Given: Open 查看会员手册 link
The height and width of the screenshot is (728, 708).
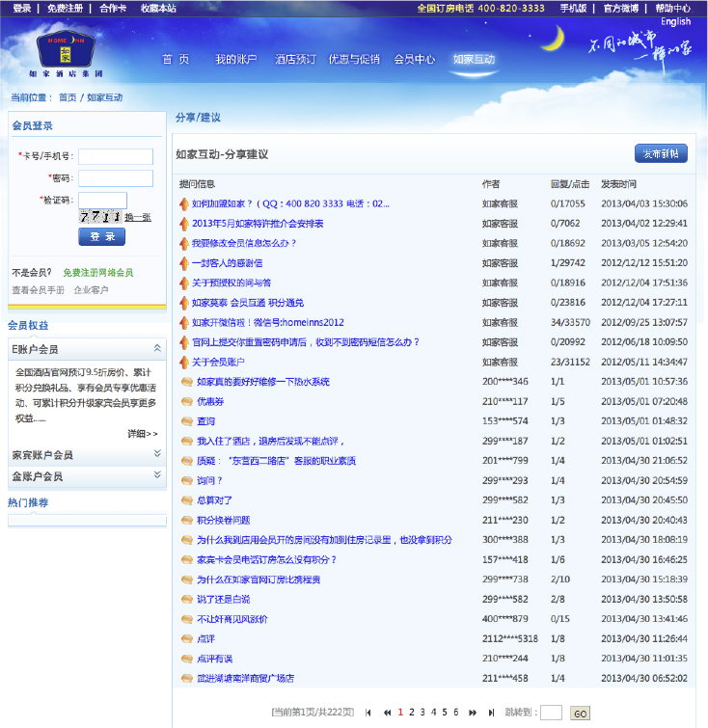Looking at the screenshot, I should (x=38, y=290).
